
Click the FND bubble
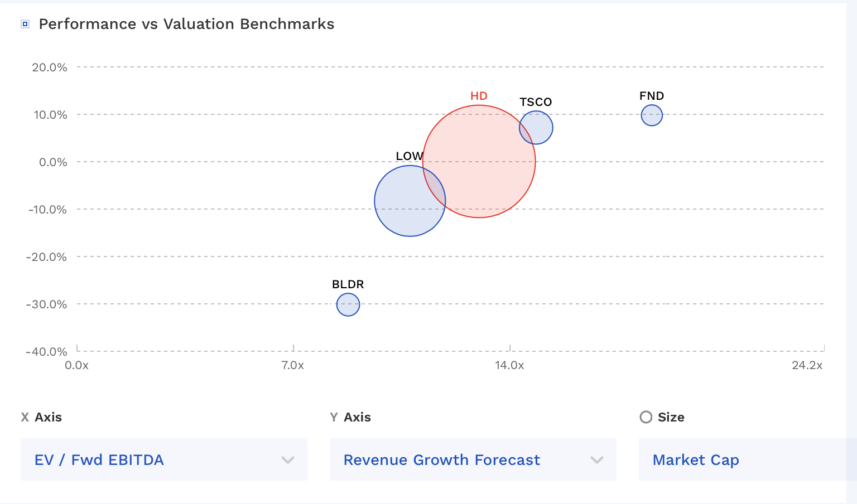pyautogui.click(x=652, y=115)
